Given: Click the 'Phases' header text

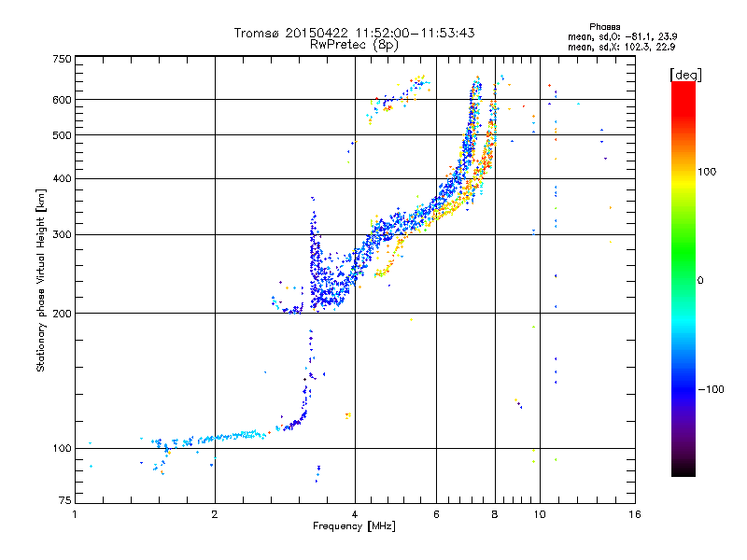Looking at the screenshot, I should point(604,27).
